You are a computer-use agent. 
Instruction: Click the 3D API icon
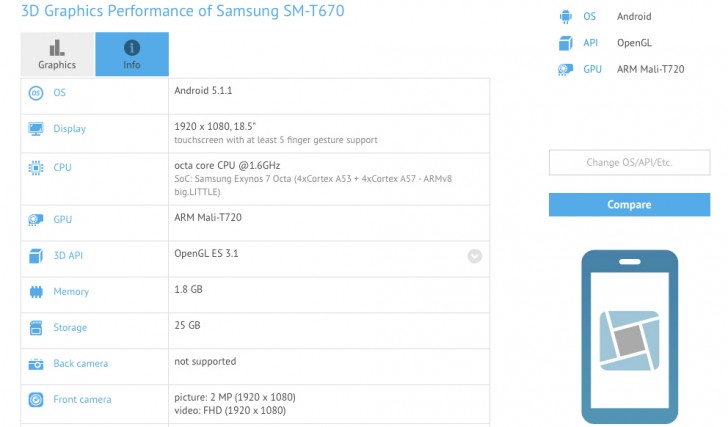click(36, 256)
